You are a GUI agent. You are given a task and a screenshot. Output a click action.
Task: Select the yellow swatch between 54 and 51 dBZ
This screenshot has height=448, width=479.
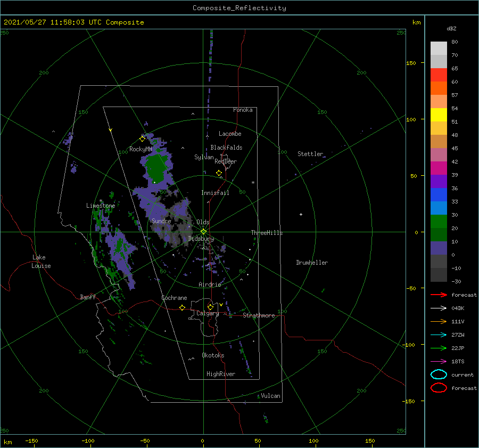click(x=439, y=115)
